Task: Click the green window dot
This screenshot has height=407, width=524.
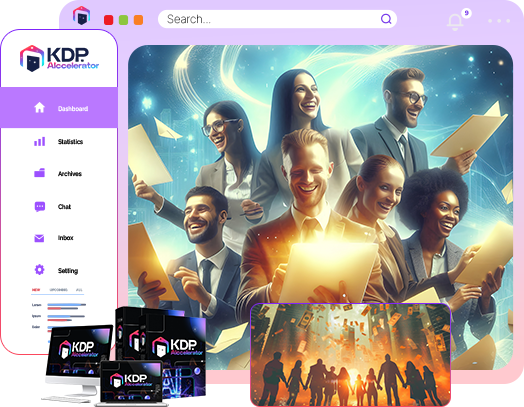Action: coord(123,20)
